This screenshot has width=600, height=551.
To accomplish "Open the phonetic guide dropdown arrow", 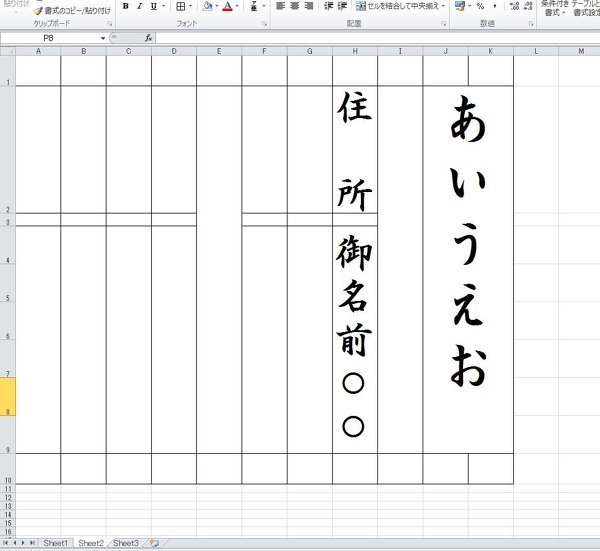I will pyautogui.click(x=264, y=6).
